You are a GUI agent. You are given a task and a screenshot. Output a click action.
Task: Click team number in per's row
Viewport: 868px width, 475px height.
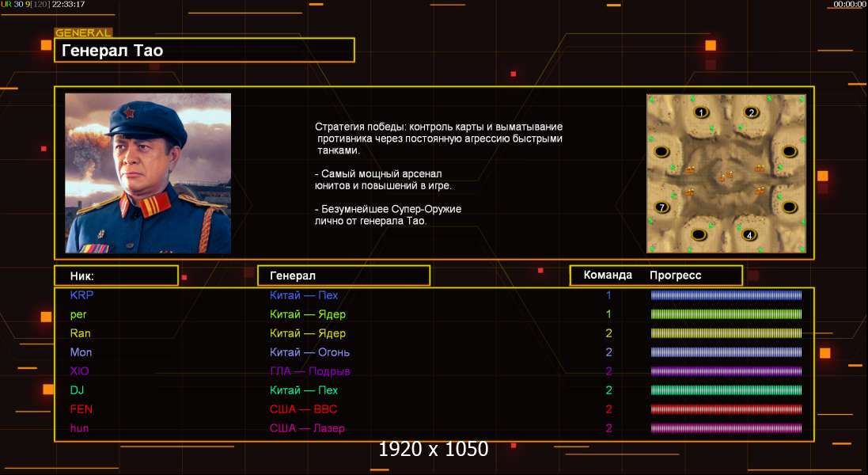tap(608, 314)
